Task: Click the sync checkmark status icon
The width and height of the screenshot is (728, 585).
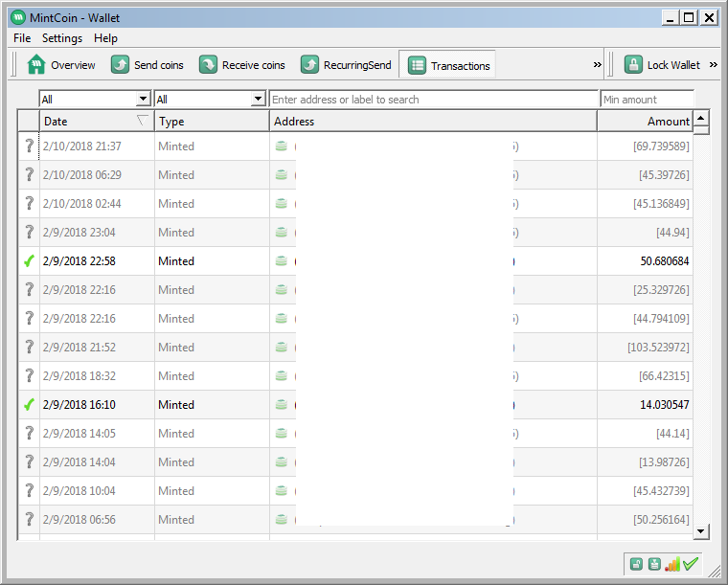Action: (x=691, y=564)
